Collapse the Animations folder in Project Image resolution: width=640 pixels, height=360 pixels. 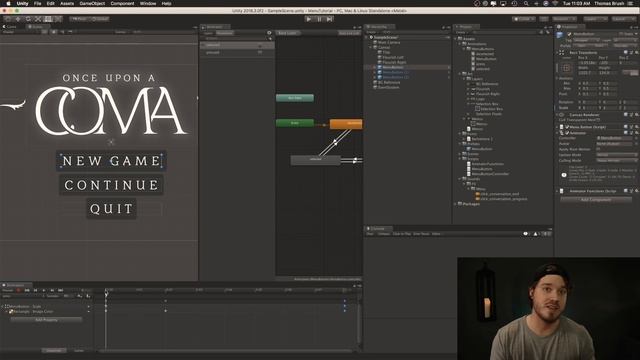click(x=460, y=44)
